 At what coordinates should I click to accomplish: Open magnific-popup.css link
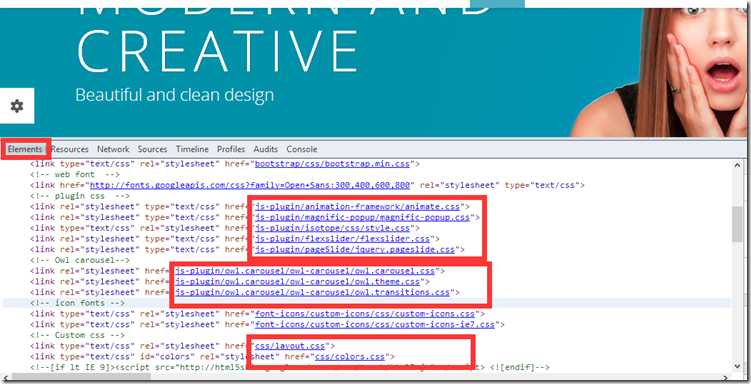tap(362, 217)
